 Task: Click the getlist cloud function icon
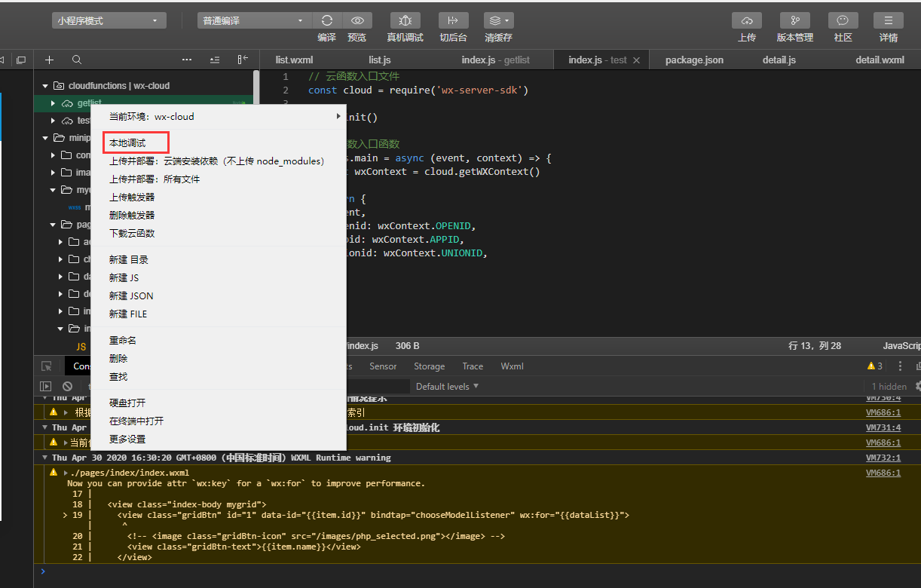tap(68, 103)
